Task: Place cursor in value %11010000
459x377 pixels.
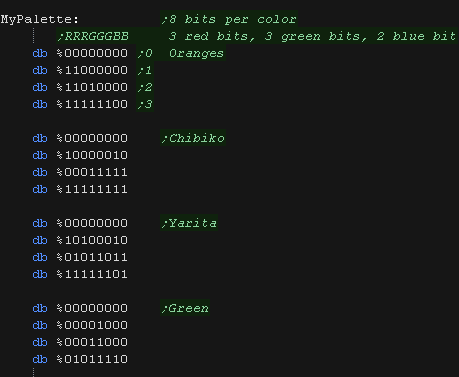Action: 92,87
